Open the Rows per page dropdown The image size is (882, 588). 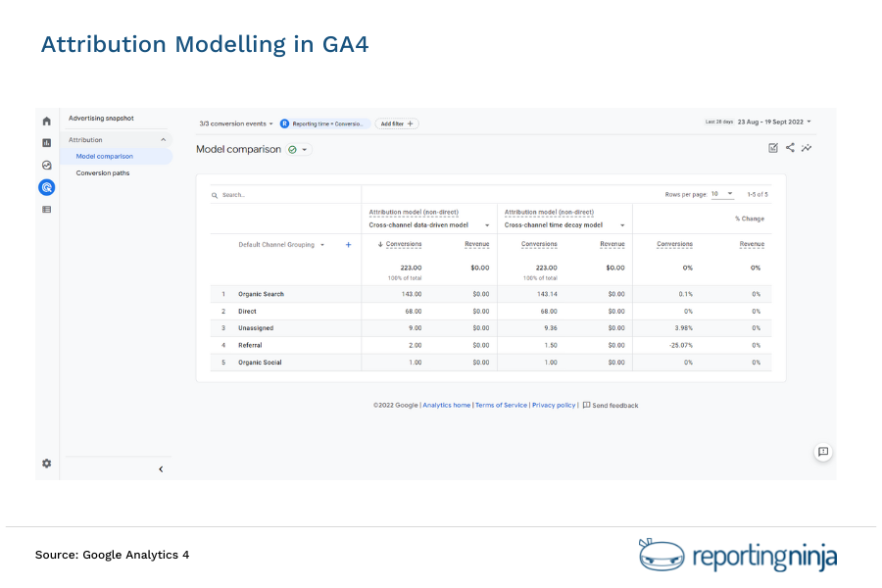720,194
